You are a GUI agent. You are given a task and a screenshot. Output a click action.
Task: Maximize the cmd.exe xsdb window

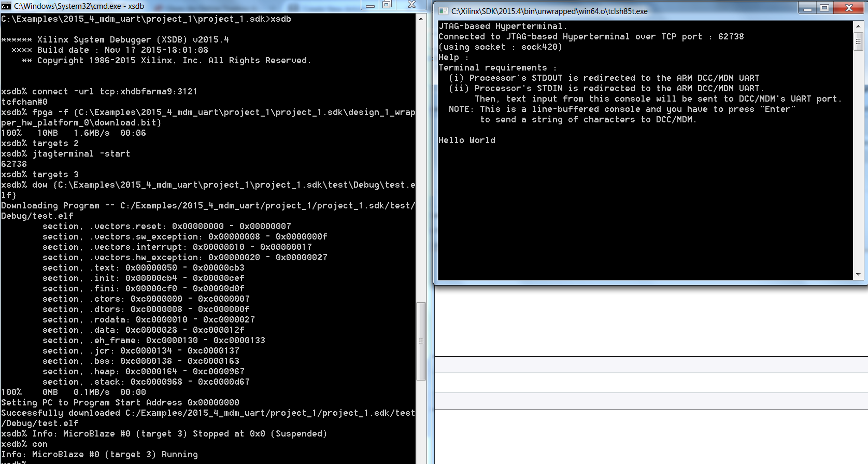(x=387, y=5)
